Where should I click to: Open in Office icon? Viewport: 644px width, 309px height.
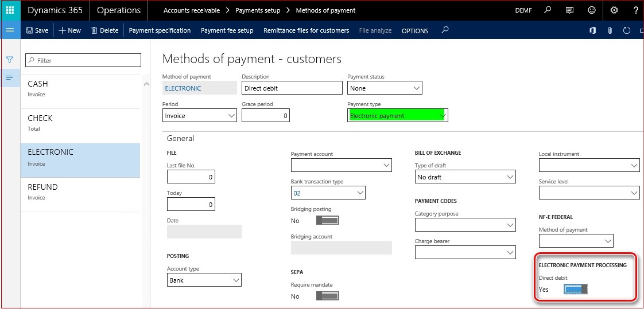point(592,30)
